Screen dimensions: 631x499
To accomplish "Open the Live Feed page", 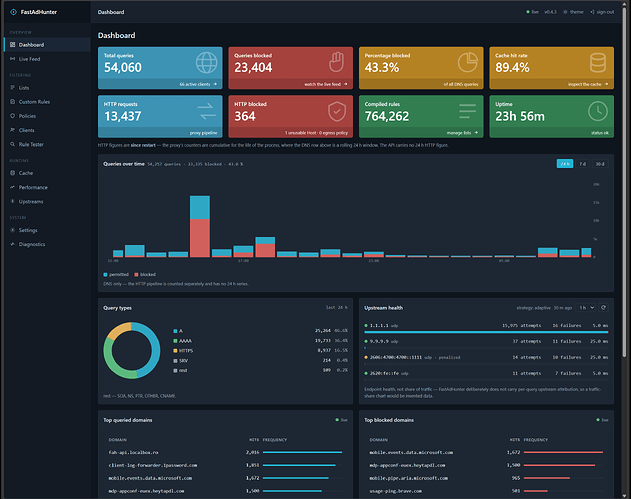I will point(47,59).
